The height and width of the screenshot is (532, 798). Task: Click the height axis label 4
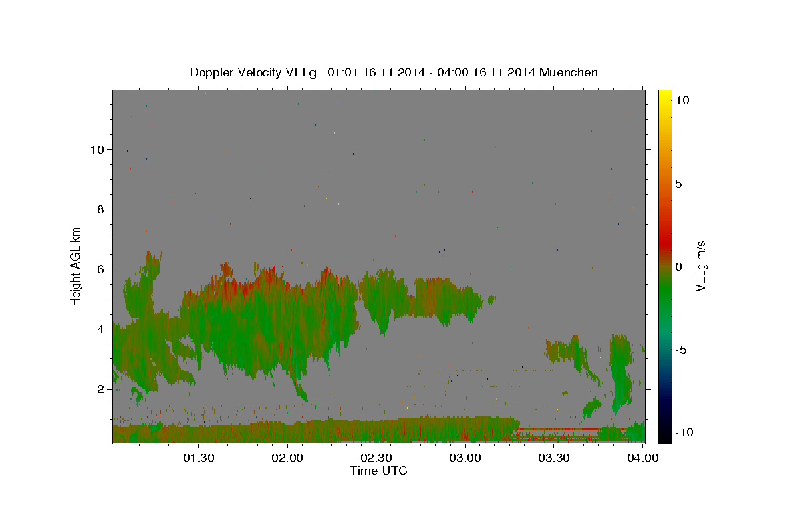click(101, 329)
